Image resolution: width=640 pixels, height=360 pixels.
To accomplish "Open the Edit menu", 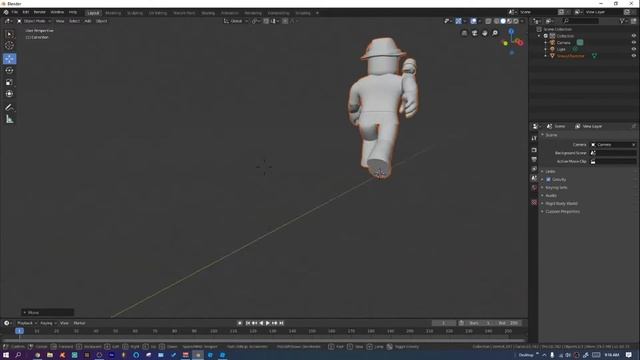I will pos(26,12).
